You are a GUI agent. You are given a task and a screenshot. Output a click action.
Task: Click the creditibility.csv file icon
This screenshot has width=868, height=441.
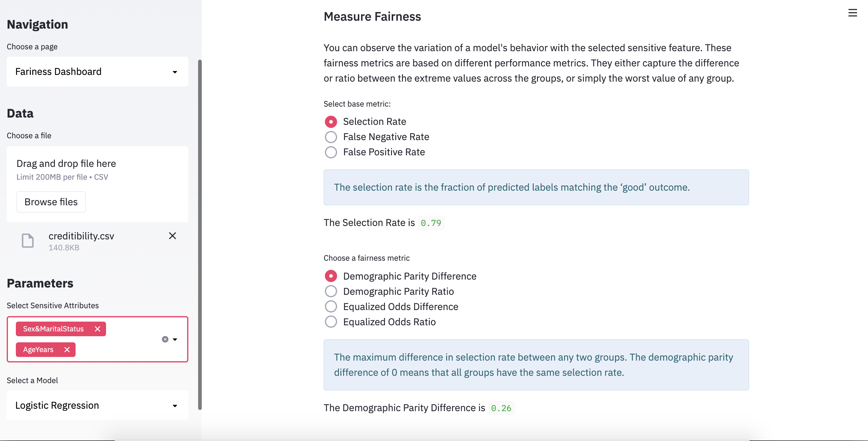28,241
